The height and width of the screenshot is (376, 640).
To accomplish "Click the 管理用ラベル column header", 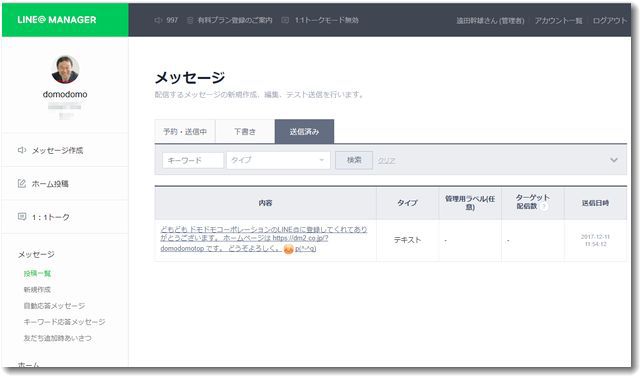I will point(470,203).
